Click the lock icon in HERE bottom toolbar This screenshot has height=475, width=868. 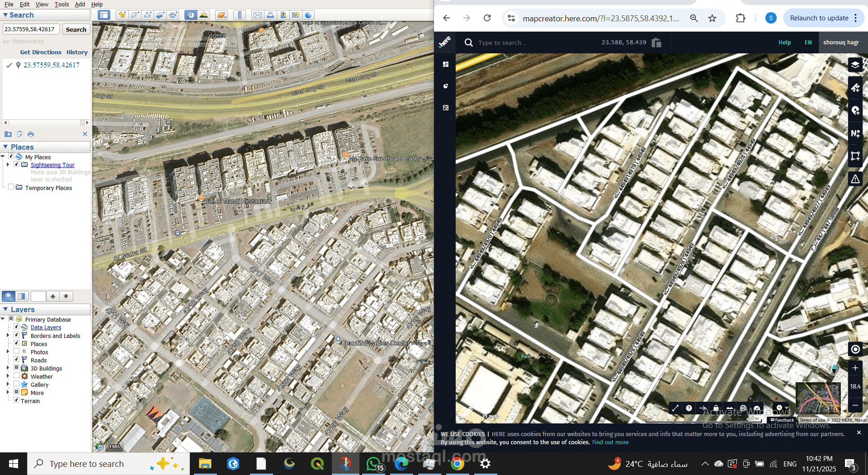click(716, 408)
